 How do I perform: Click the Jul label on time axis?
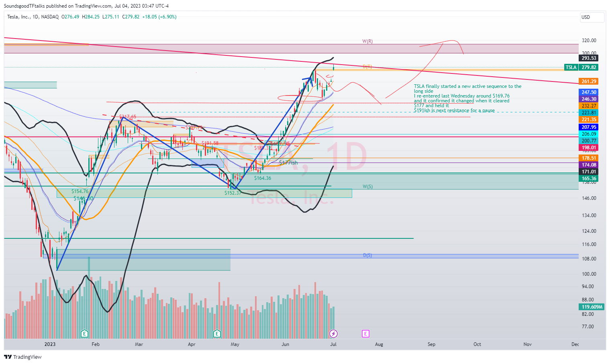pyautogui.click(x=333, y=344)
